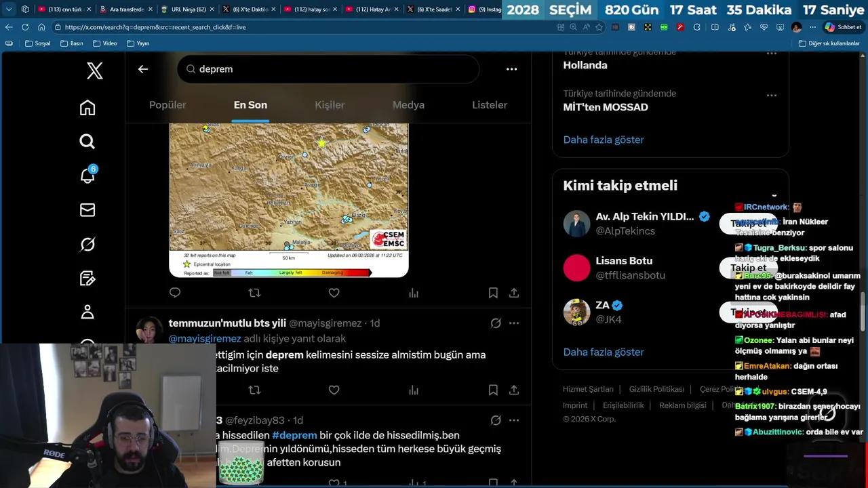Open the Profile person icon in sidebar
Screen dimensions: 868x488
[87, 312]
